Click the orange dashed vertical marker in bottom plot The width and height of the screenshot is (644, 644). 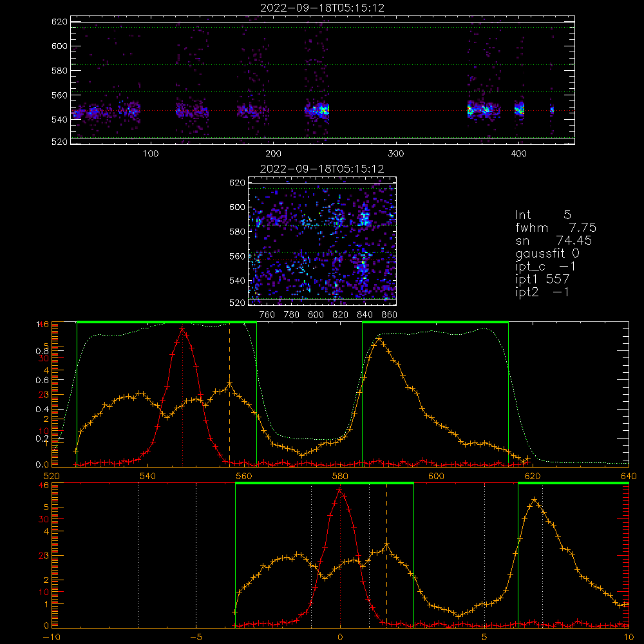point(386,554)
